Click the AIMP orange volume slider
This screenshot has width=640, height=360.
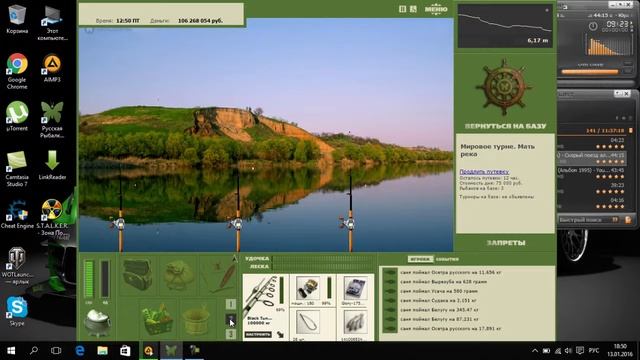(x=590, y=72)
